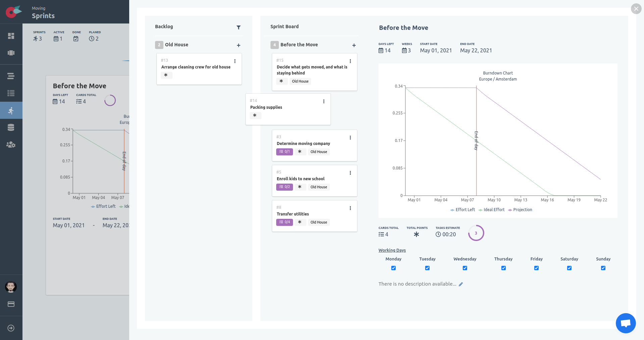Viewport: 644px width, 340px height.
Task: Click the Backlog filter icon
Action: coord(239,28)
